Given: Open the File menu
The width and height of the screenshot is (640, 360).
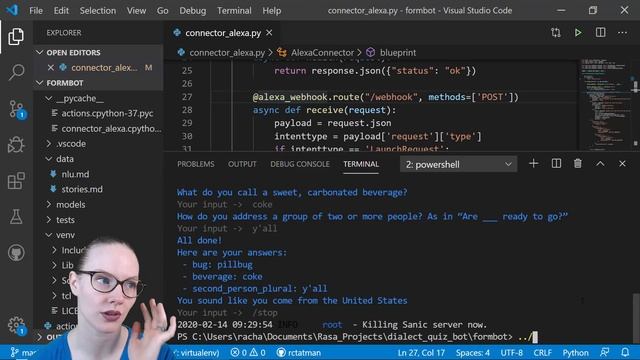Looking at the screenshot, I should [x=36, y=10].
